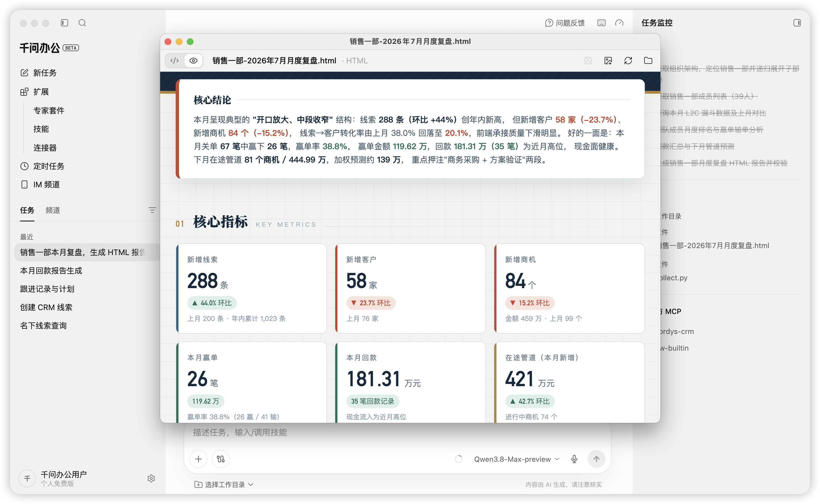Image resolution: width=820 pixels, height=504 pixels.
Task: Click the 23.7% 环比 badge
Action: pyautogui.click(x=371, y=303)
